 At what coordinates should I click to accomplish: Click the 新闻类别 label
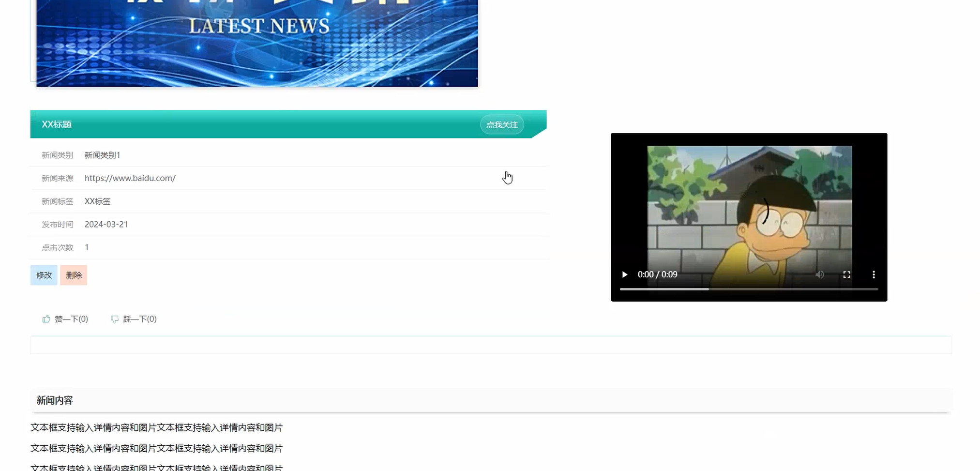[58, 155]
